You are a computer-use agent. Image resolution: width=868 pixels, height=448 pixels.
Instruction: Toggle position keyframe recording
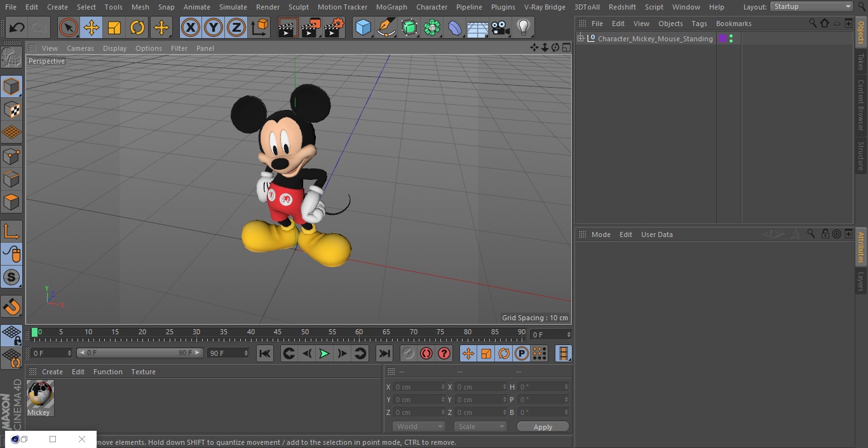[x=468, y=353]
